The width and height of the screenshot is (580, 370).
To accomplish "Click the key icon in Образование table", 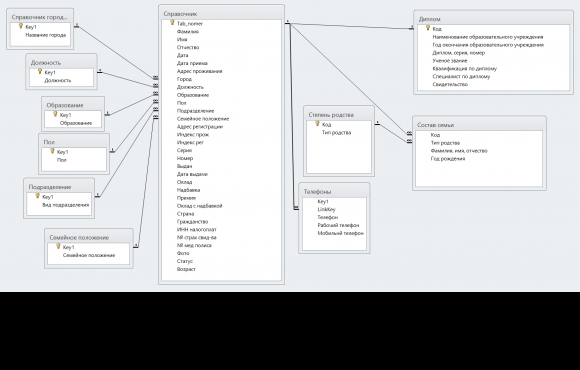I will coord(55,114).
